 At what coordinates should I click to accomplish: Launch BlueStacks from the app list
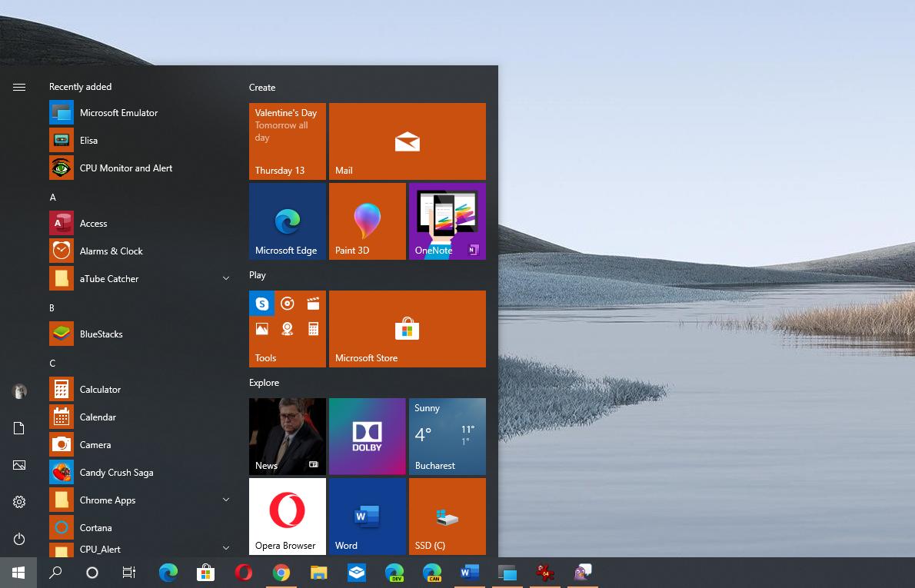[x=140, y=334]
